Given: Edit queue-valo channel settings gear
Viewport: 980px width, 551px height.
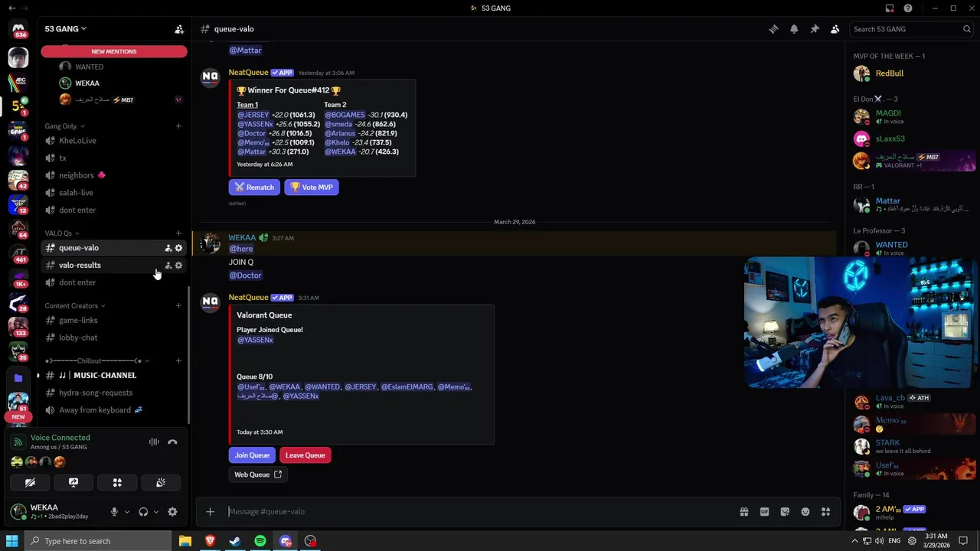Looking at the screenshot, I should coord(178,248).
